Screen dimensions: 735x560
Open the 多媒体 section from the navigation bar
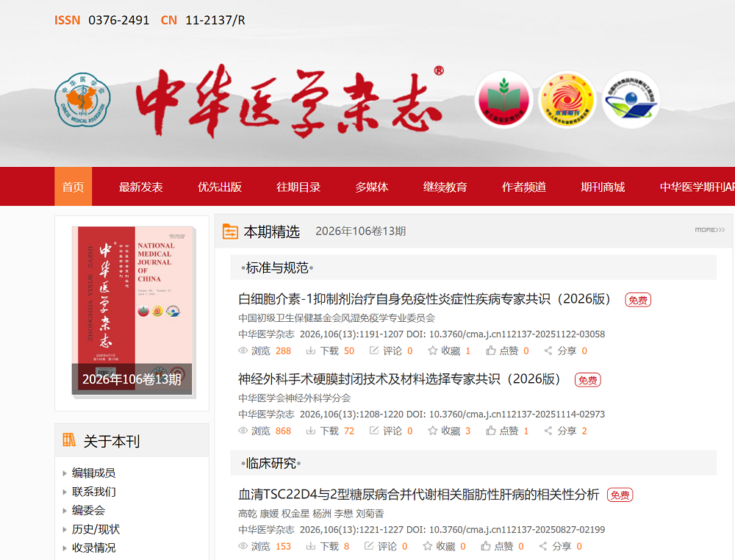pos(372,187)
